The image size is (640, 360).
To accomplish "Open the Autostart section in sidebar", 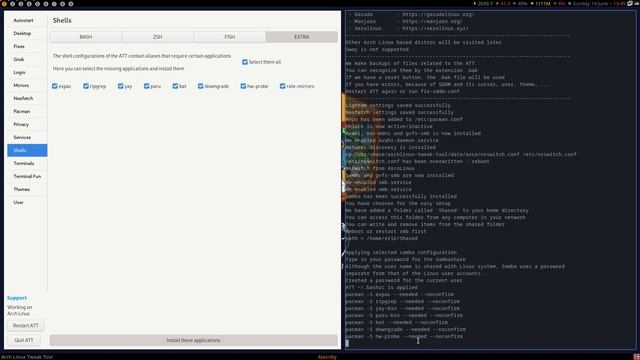I will [x=27, y=20].
